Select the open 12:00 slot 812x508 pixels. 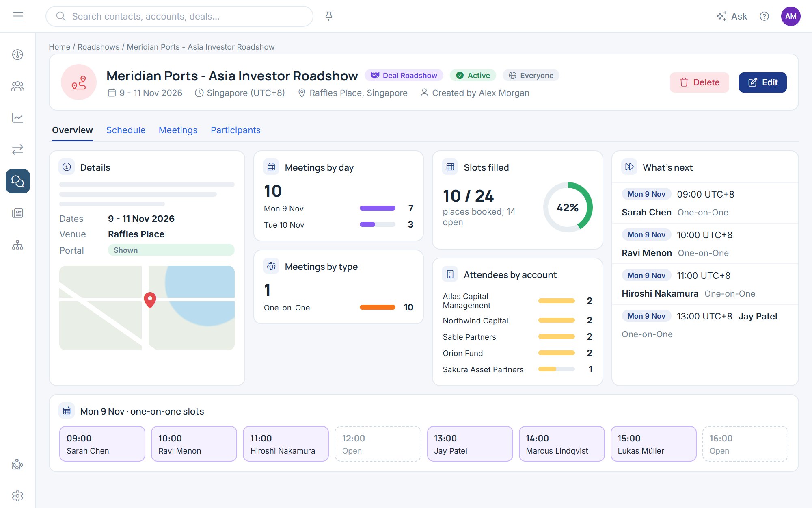(378, 444)
